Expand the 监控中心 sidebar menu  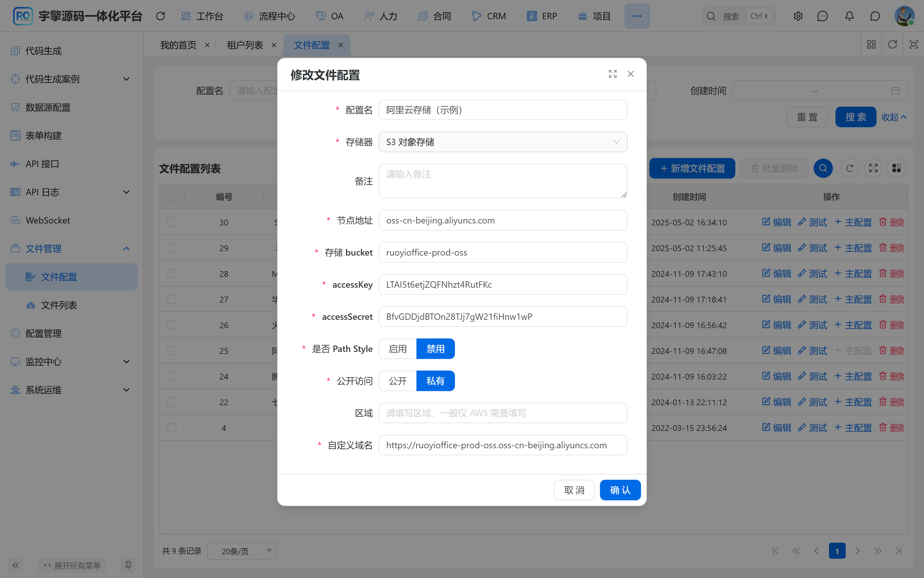(x=72, y=362)
